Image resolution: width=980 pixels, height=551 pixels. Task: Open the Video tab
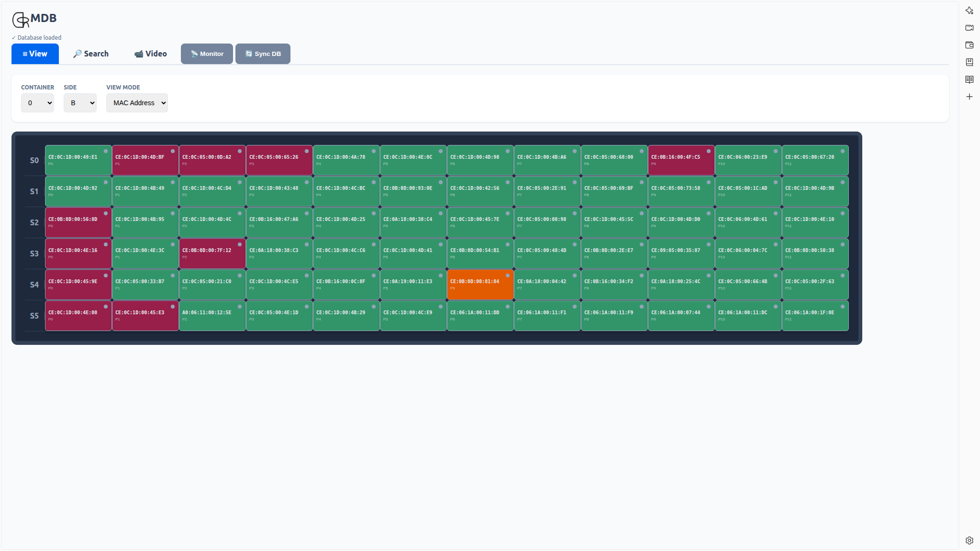[x=150, y=54]
